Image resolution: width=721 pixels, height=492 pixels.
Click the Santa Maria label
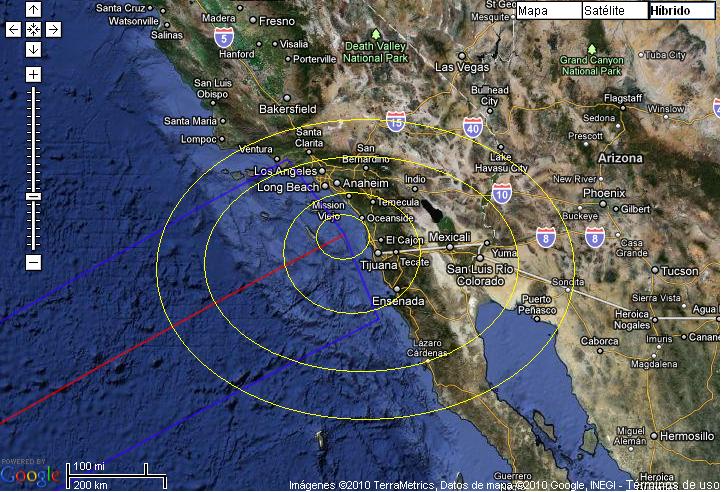point(190,121)
